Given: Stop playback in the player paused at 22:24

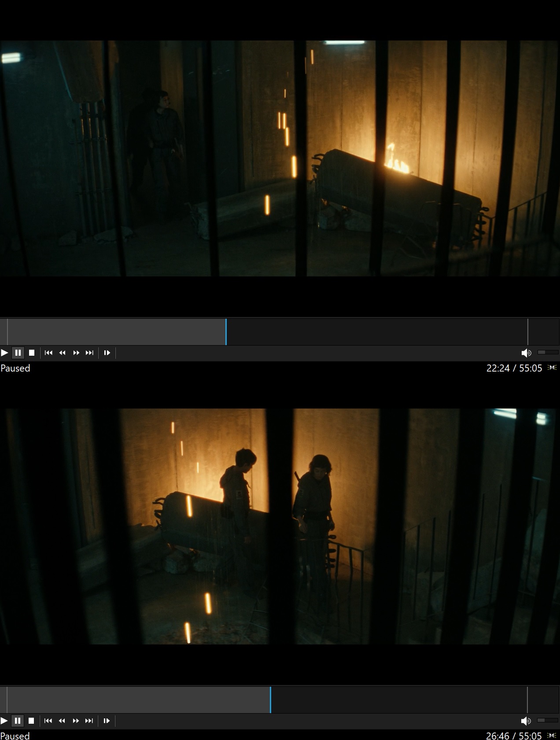Looking at the screenshot, I should (x=32, y=353).
